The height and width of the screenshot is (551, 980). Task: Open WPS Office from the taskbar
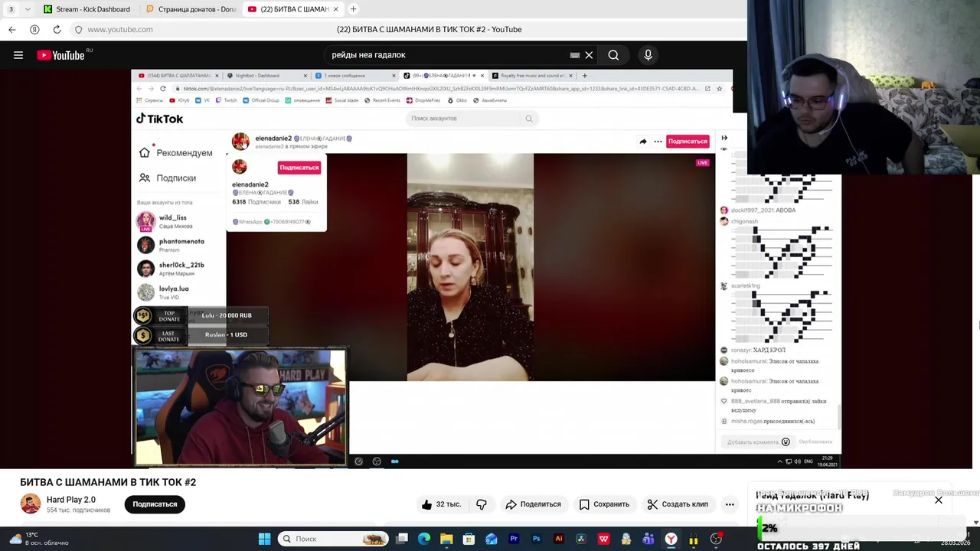pos(603,539)
